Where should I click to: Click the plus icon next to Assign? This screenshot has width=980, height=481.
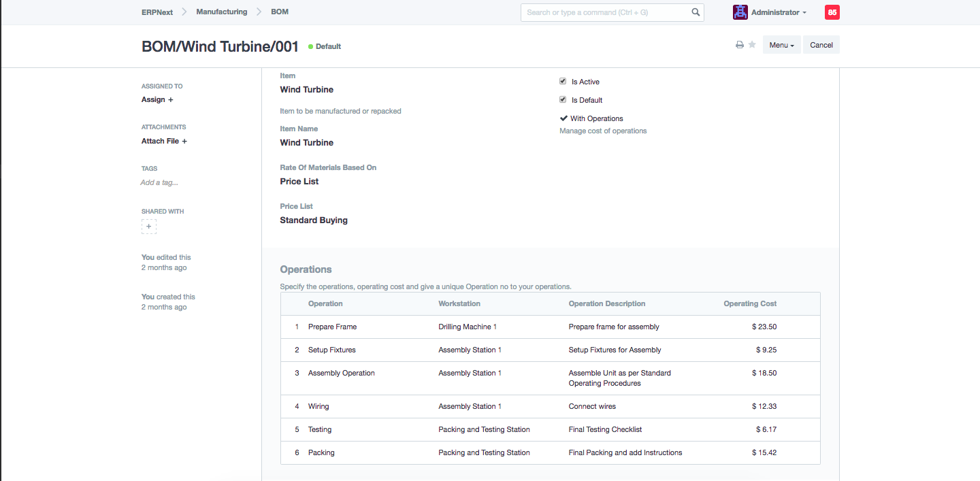[170, 100]
